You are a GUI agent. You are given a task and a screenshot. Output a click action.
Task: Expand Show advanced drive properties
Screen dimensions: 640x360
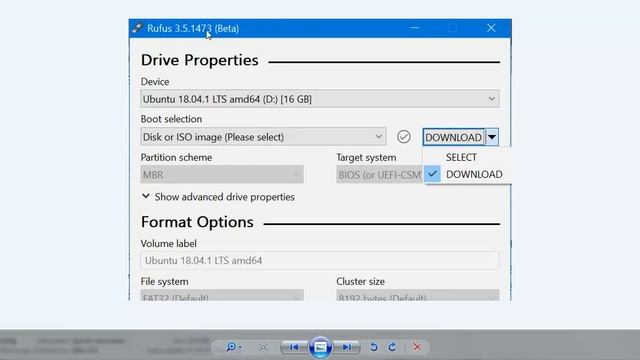click(218, 197)
